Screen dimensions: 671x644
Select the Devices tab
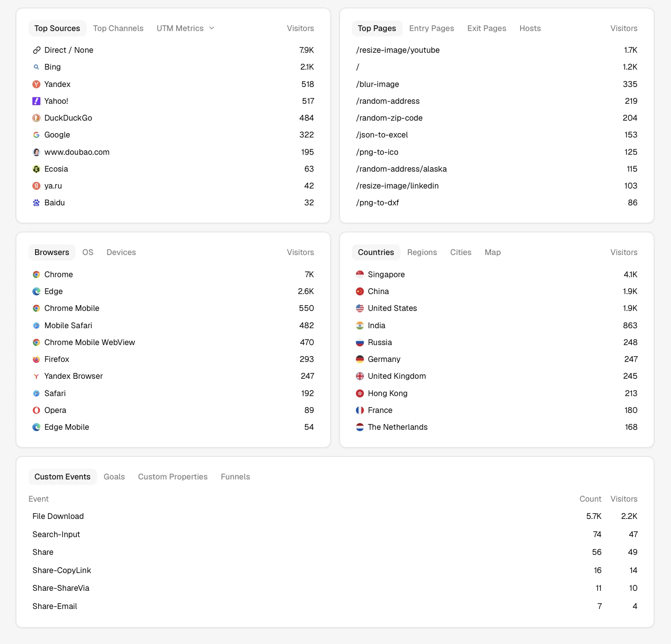(x=121, y=252)
